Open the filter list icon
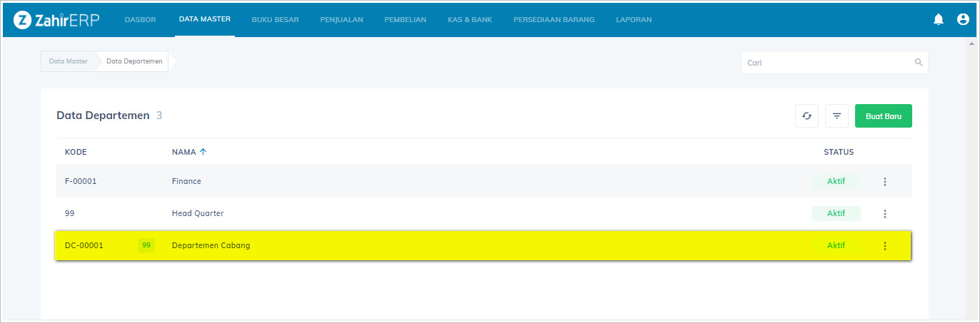This screenshot has width=980, height=323. [837, 116]
